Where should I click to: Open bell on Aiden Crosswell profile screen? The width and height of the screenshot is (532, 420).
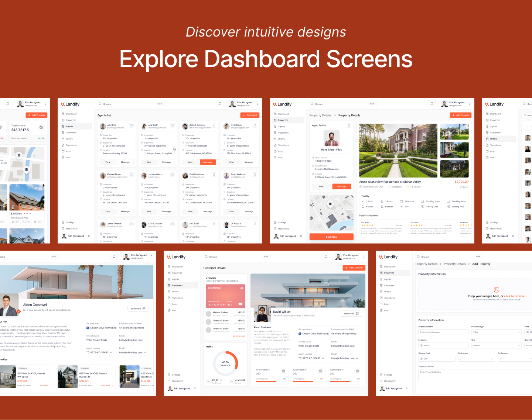point(114,257)
